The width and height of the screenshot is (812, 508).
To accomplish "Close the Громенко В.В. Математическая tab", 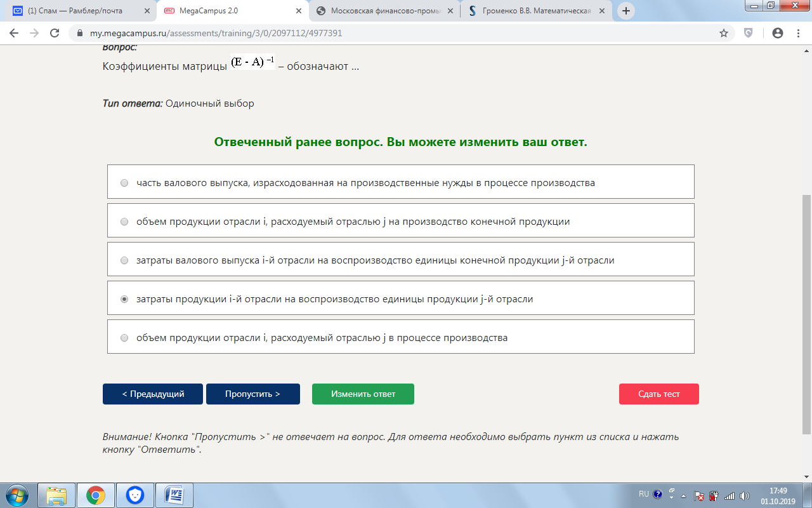I will (601, 11).
